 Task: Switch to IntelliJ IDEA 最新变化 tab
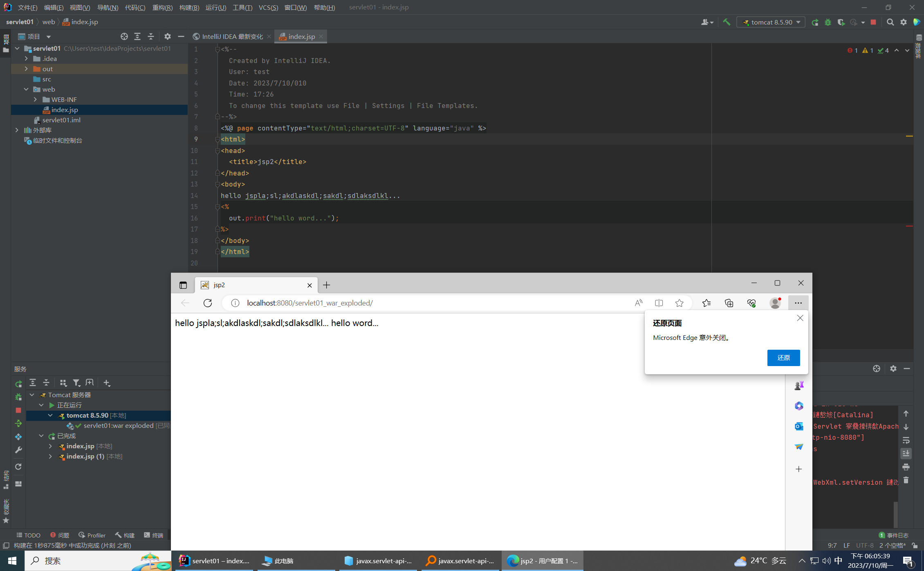pyautogui.click(x=232, y=36)
